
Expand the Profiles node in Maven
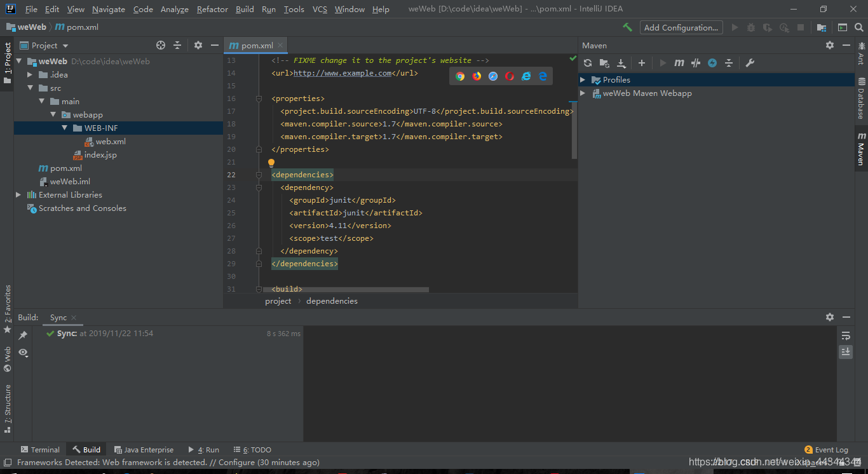(583, 79)
